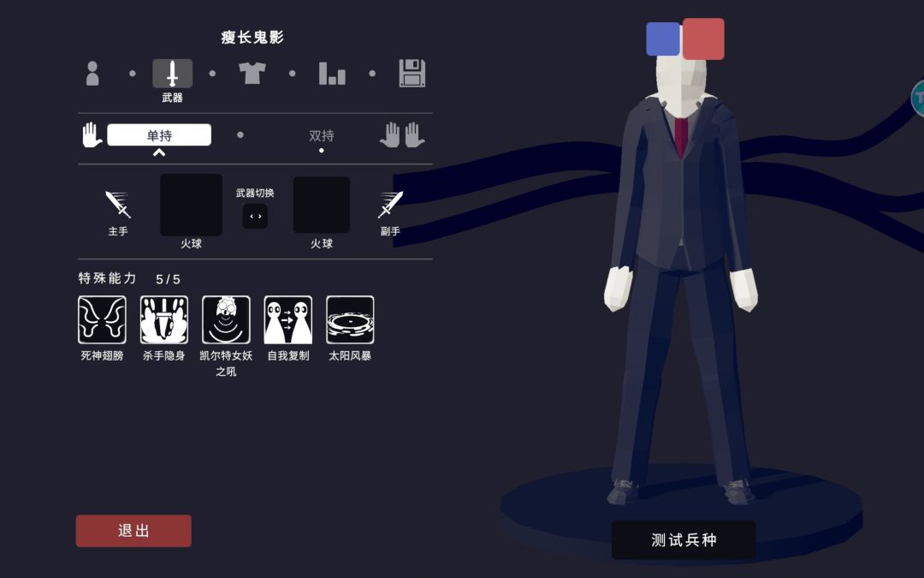Select the 杀手隐身 ability icon
The image size is (924, 578).
163,319
